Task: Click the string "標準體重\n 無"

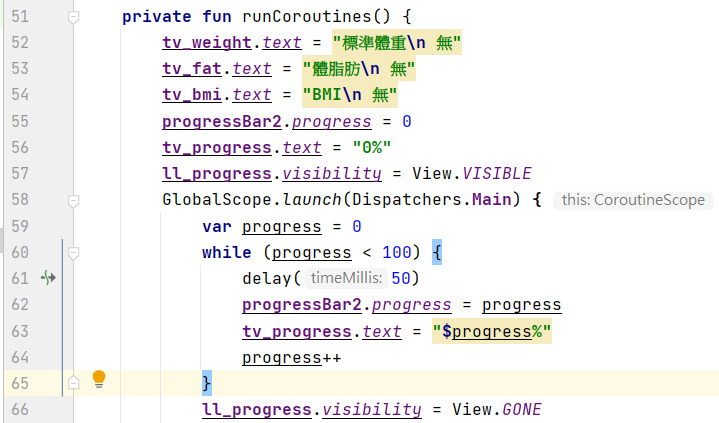Action: tap(397, 43)
